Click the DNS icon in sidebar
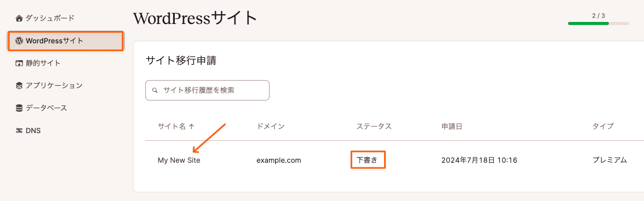644x201 pixels. point(19,131)
